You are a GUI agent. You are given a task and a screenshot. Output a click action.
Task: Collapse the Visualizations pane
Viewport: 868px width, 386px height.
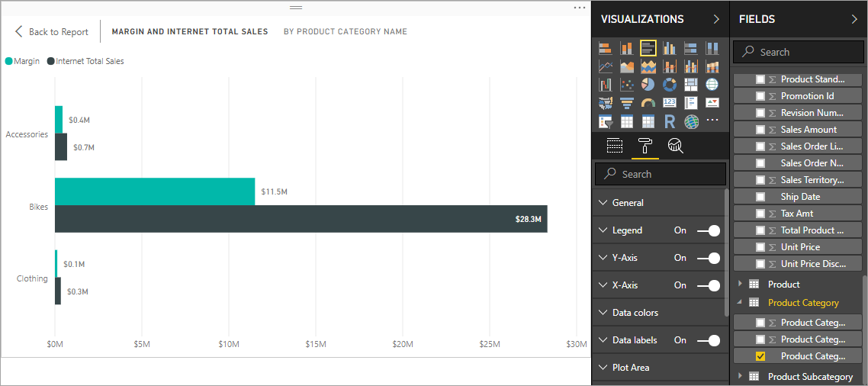(x=716, y=19)
